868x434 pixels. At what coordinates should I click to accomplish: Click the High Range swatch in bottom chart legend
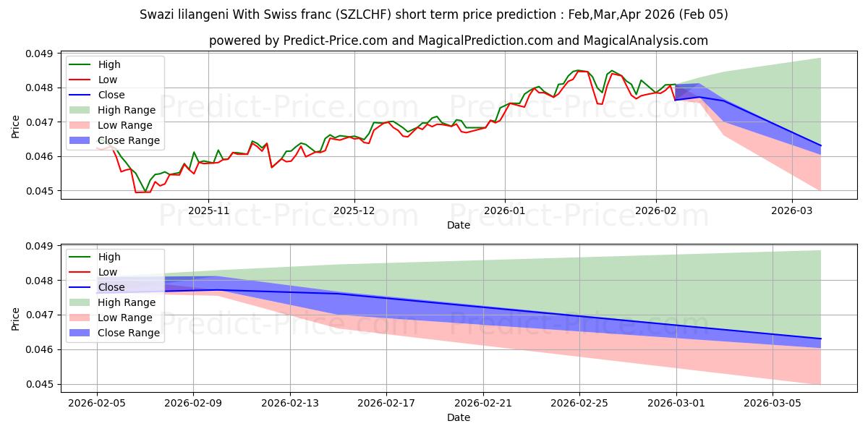(x=82, y=302)
